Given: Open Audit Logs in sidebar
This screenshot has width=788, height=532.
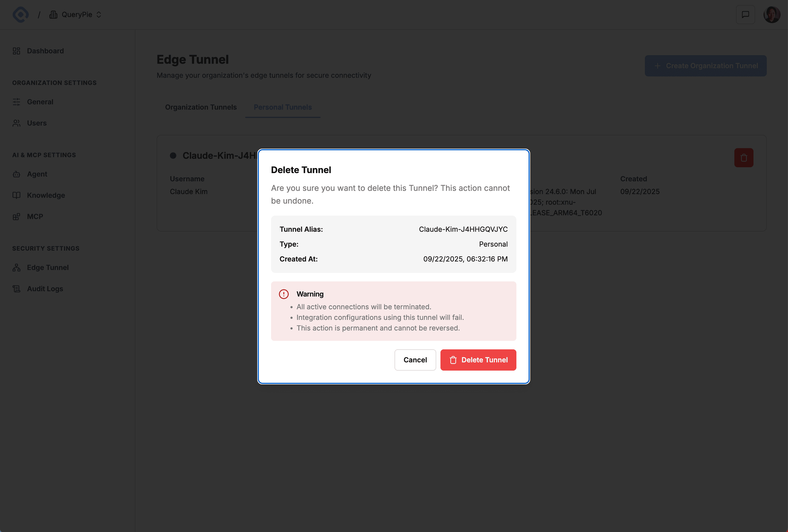Looking at the screenshot, I should (x=45, y=289).
